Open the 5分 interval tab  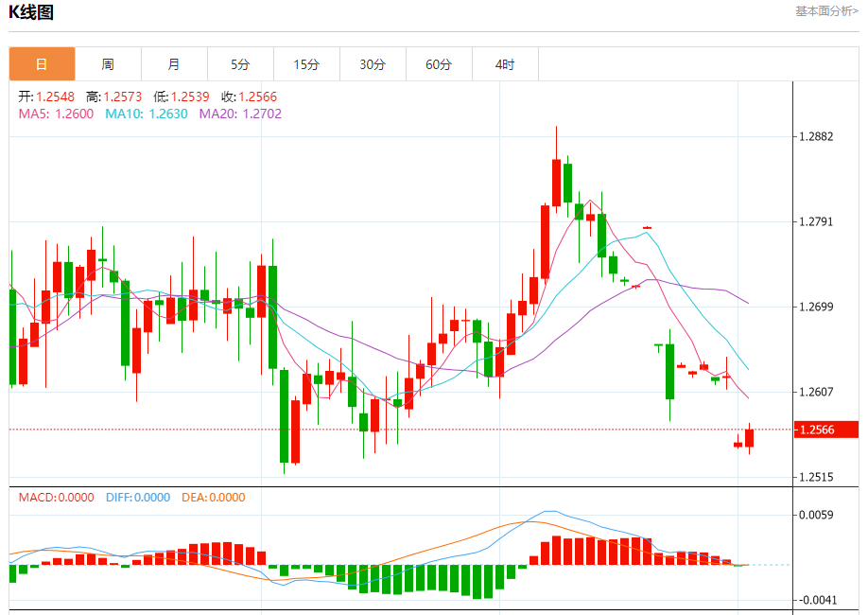tap(240, 64)
